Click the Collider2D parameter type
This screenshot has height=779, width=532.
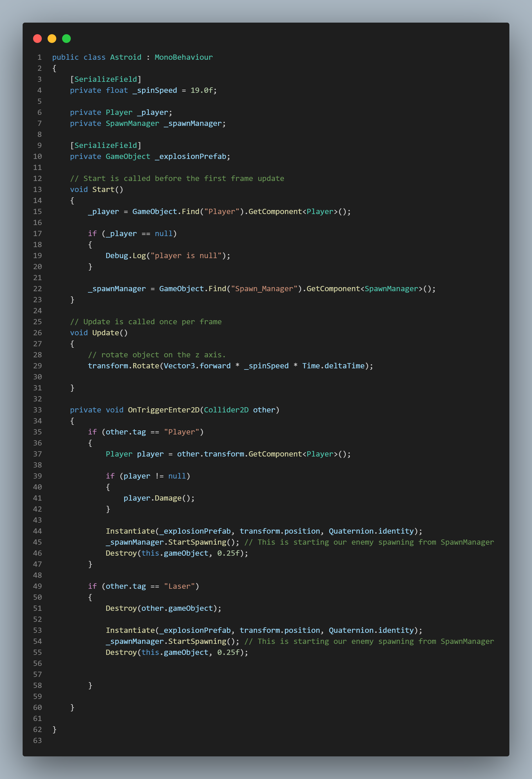[226, 410]
